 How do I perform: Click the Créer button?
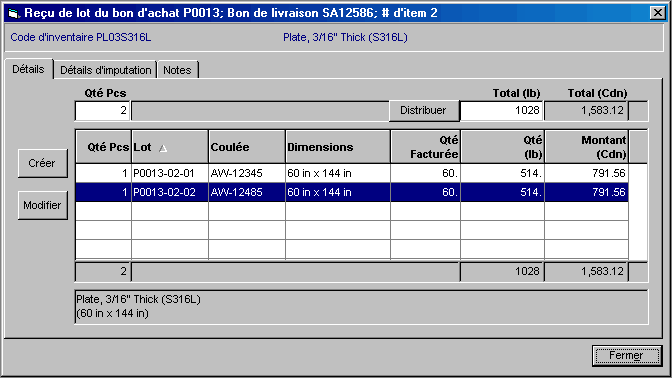(42, 163)
